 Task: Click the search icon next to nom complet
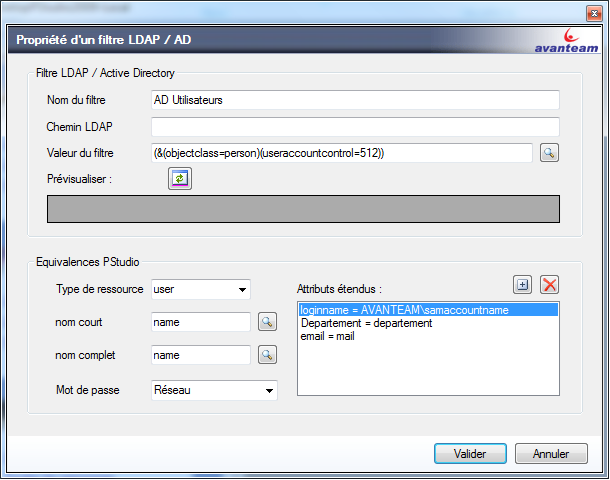pos(267,355)
